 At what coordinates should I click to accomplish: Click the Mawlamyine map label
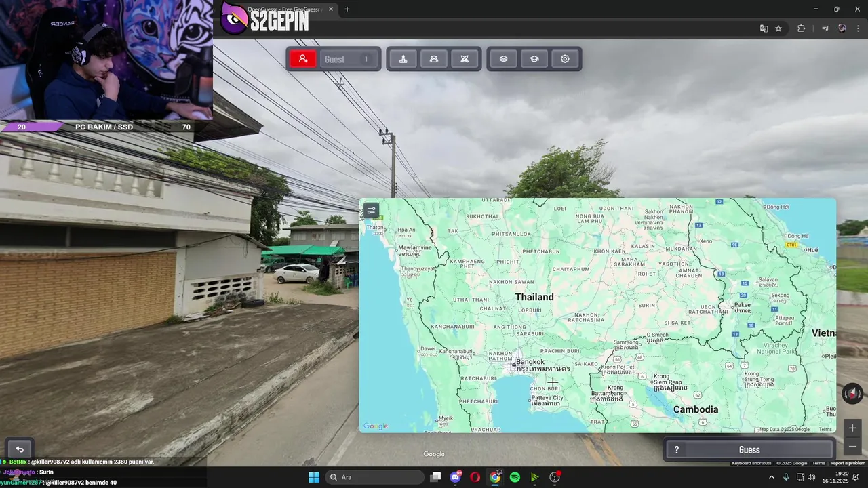click(x=415, y=247)
